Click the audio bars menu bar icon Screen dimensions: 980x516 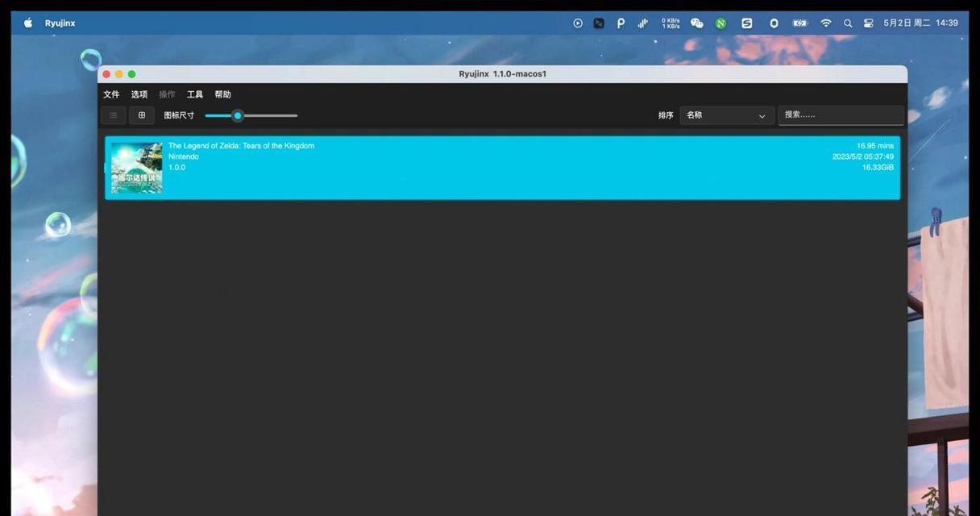pyautogui.click(x=642, y=23)
